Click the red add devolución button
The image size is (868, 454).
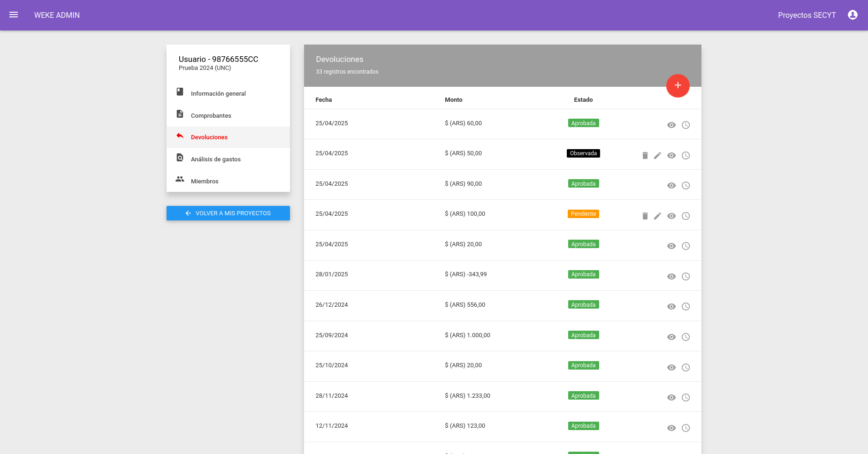[678, 86]
